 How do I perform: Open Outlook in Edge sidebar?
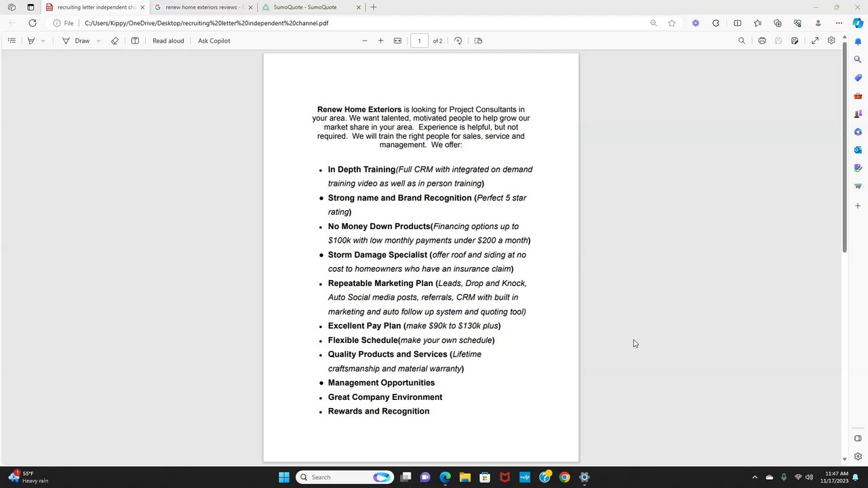click(x=858, y=150)
